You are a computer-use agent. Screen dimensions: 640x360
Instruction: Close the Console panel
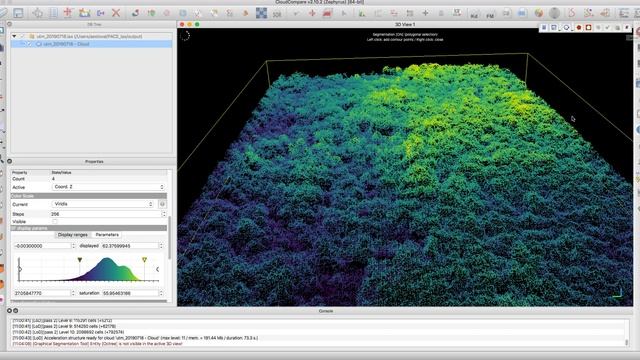point(9,311)
